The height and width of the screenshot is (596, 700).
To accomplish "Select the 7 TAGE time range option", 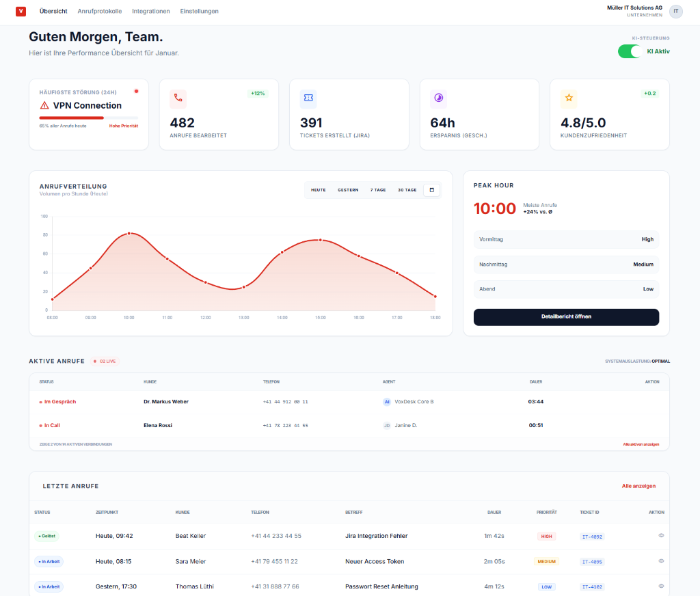I will coord(378,190).
